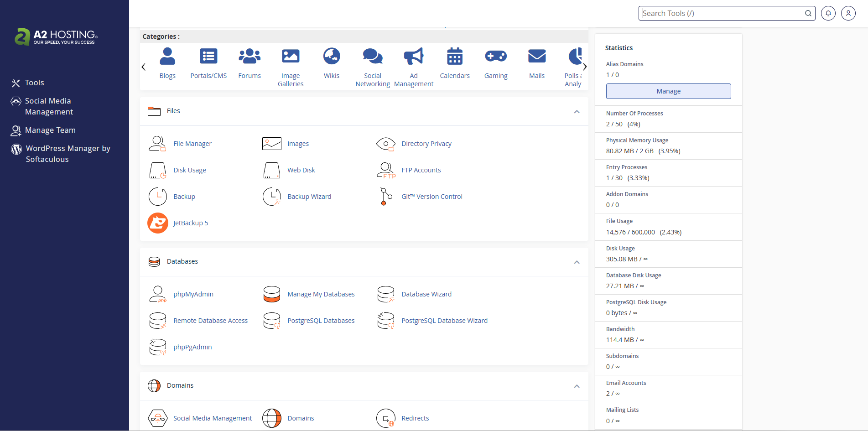Open the notifications bell icon
Viewport: 868px width, 431px height.
click(828, 13)
